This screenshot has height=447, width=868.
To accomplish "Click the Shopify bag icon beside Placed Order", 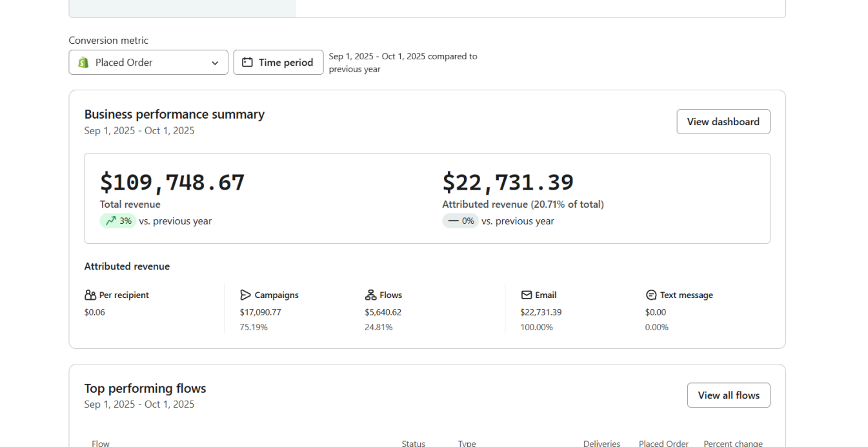I will pyautogui.click(x=83, y=63).
